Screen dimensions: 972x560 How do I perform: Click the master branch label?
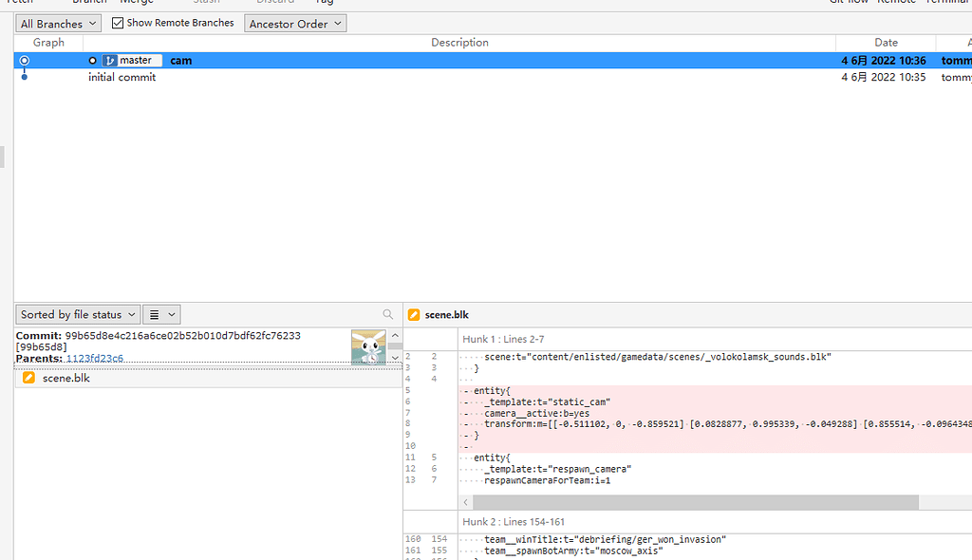click(132, 59)
